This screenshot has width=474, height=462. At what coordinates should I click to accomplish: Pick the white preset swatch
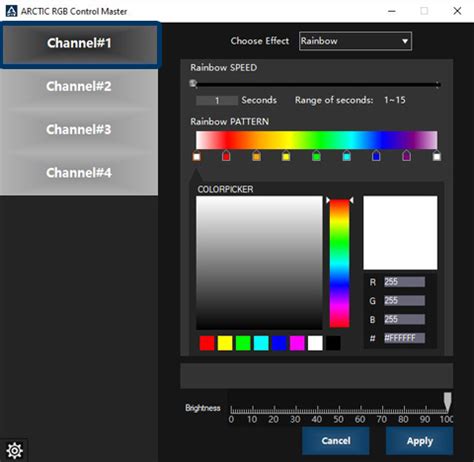coord(315,343)
